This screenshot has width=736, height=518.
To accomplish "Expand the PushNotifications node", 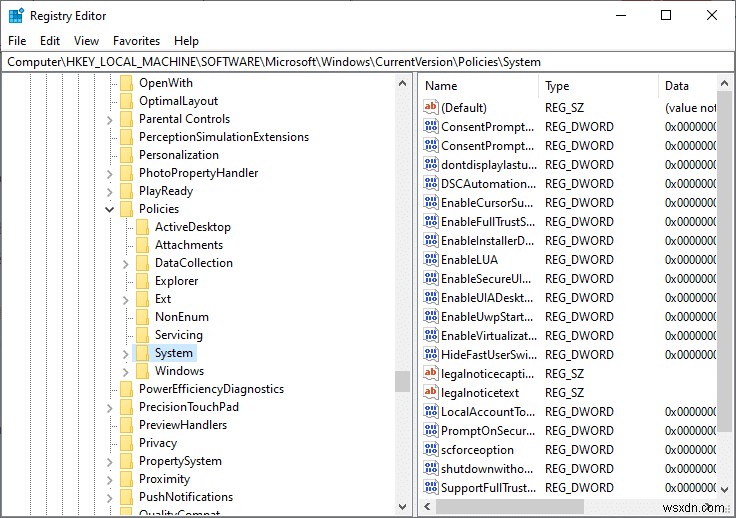I will (109, 498).
